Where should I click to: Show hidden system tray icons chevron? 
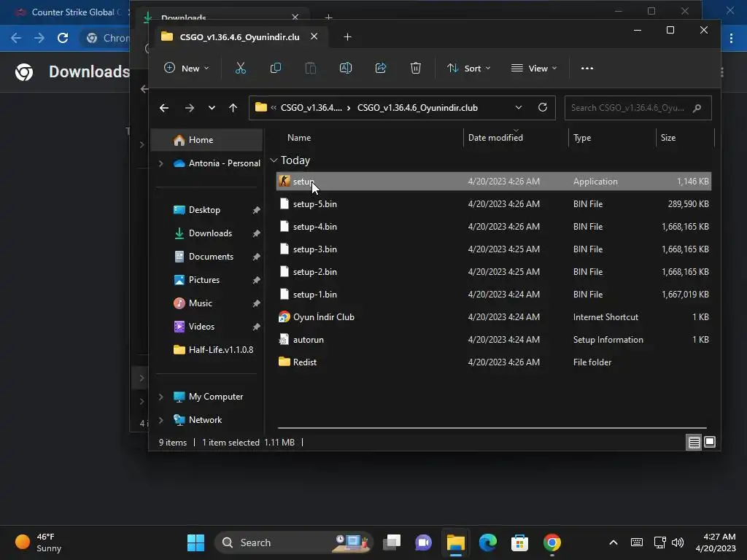(614, 542)
